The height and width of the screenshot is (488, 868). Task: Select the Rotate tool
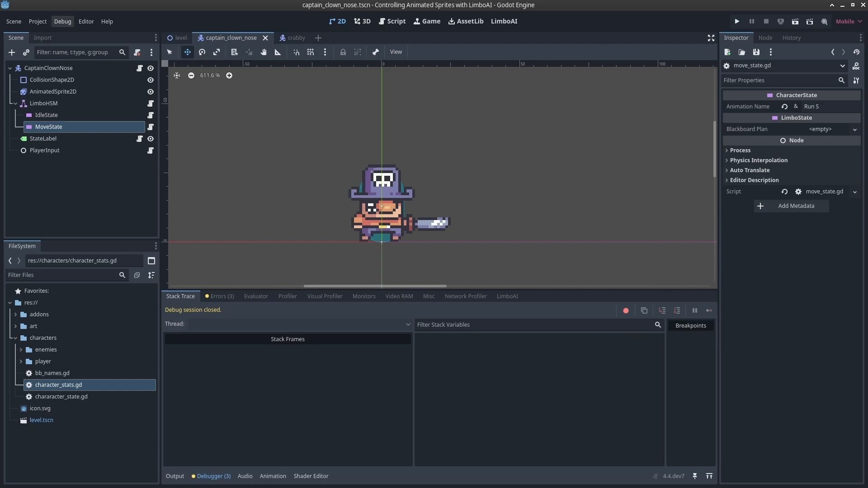click(202, 52)
